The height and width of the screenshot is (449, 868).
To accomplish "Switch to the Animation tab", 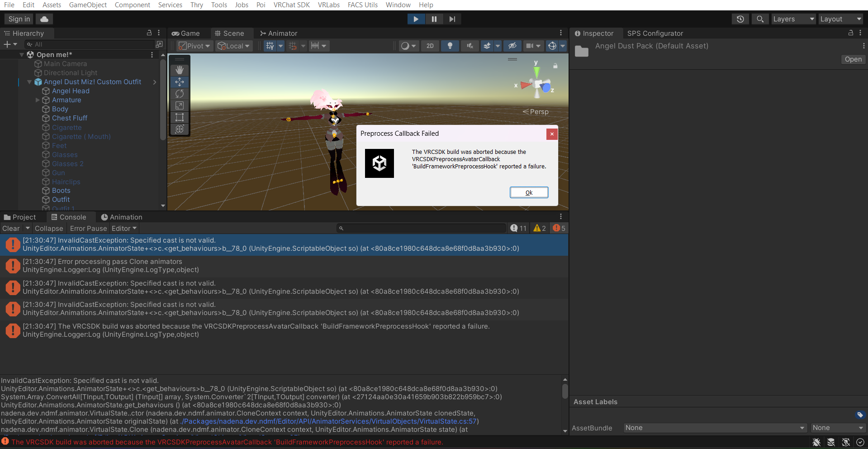I will click(122, 217).
